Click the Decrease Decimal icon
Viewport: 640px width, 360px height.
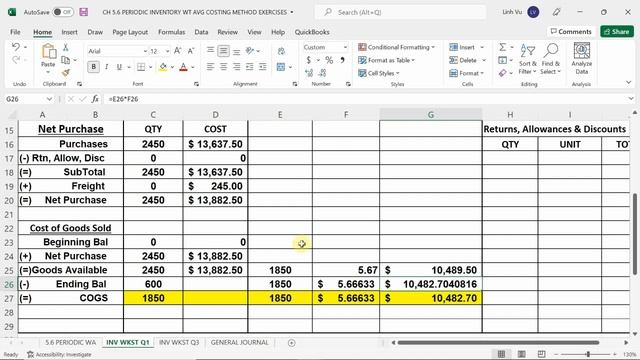coord(322,73)
